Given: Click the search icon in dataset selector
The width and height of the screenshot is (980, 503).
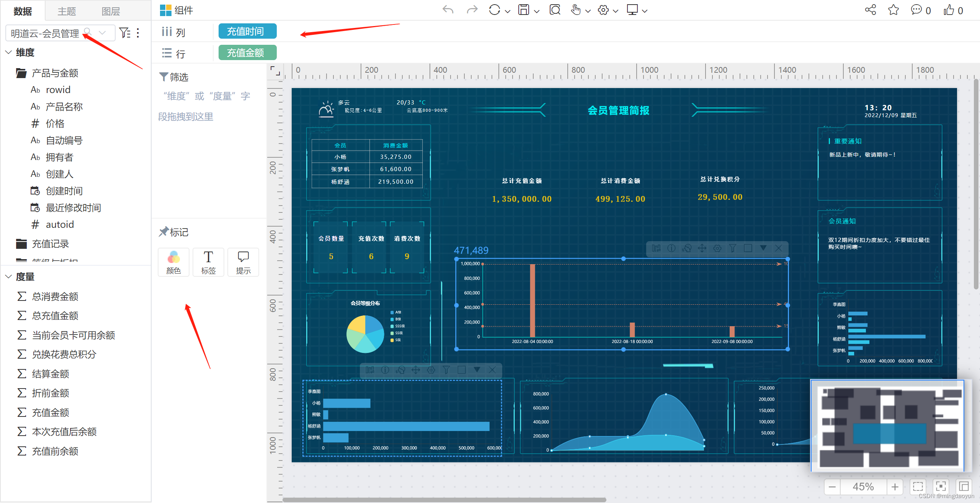Looking at the screenshot, I should coord(88,32).
